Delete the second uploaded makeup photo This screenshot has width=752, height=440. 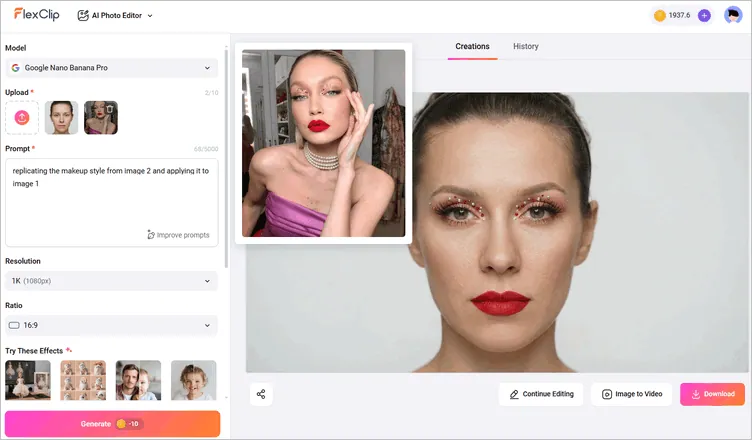pos(110,109)
